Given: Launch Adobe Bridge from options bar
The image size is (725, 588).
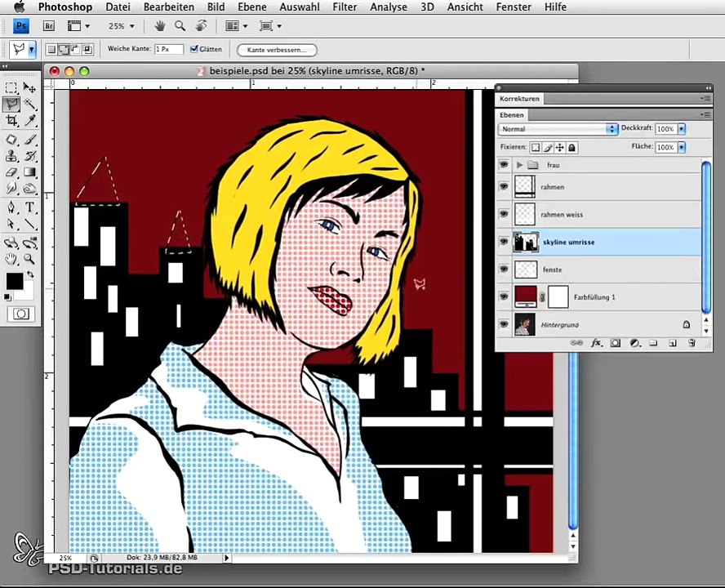Looking at the screenshot, I should coord(48,26).
